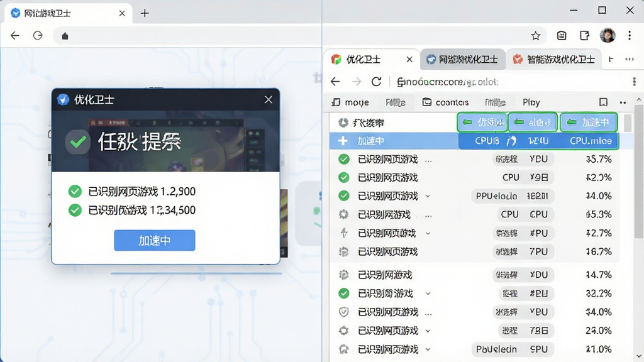Toggle the green check on the CPU ¥9日 row
This screenshot has height=362, width=644.
click(x=344, y=177)
